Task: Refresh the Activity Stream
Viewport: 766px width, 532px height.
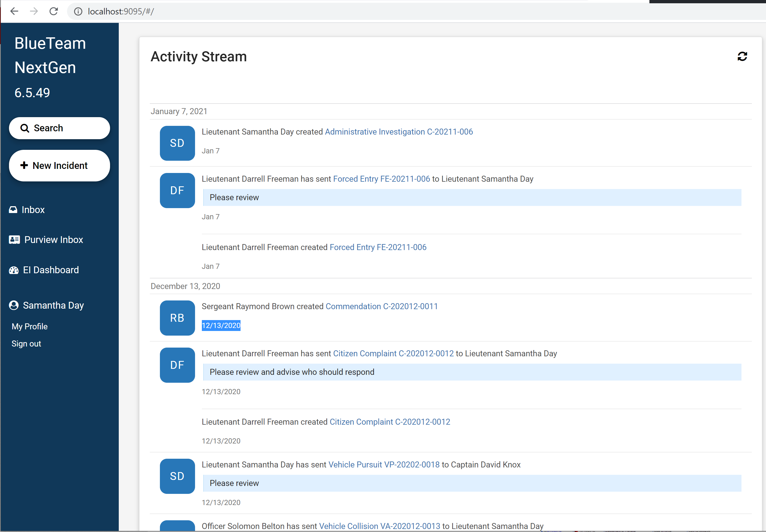Action: click(x=742, y=56)
